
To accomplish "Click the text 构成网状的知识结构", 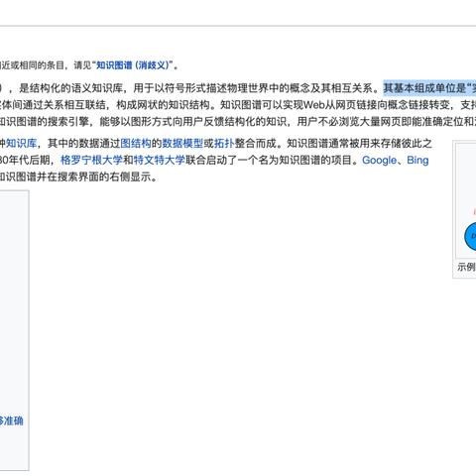I will (x=163, y=105).
